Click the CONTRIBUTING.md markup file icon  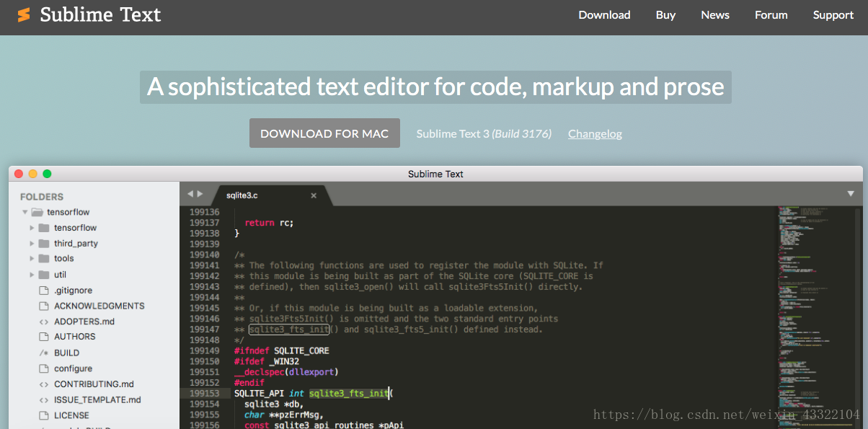(44, 384)
